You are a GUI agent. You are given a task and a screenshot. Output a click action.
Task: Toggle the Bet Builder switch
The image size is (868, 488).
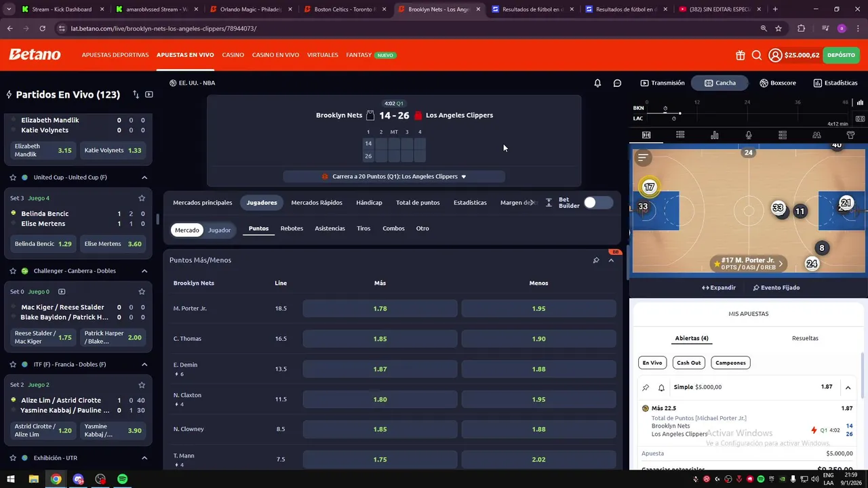598,203
